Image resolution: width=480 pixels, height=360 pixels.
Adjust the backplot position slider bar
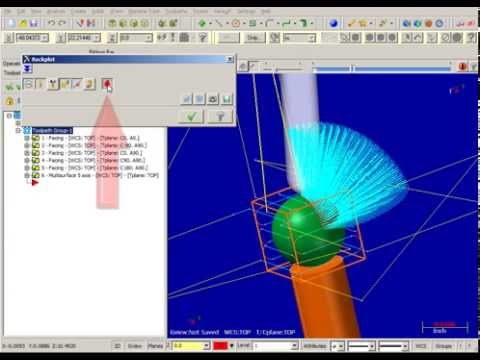click(x=382, y=69)
